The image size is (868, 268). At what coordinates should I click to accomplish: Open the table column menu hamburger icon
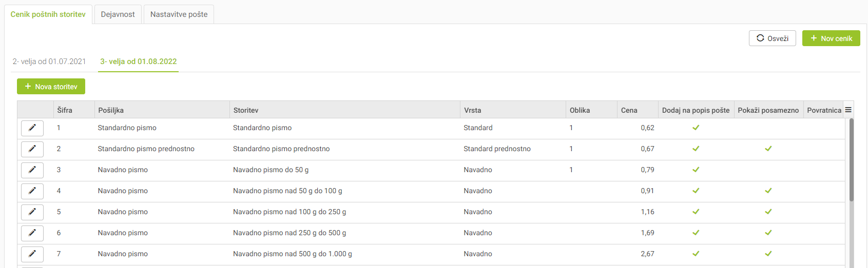pos(848,110)
